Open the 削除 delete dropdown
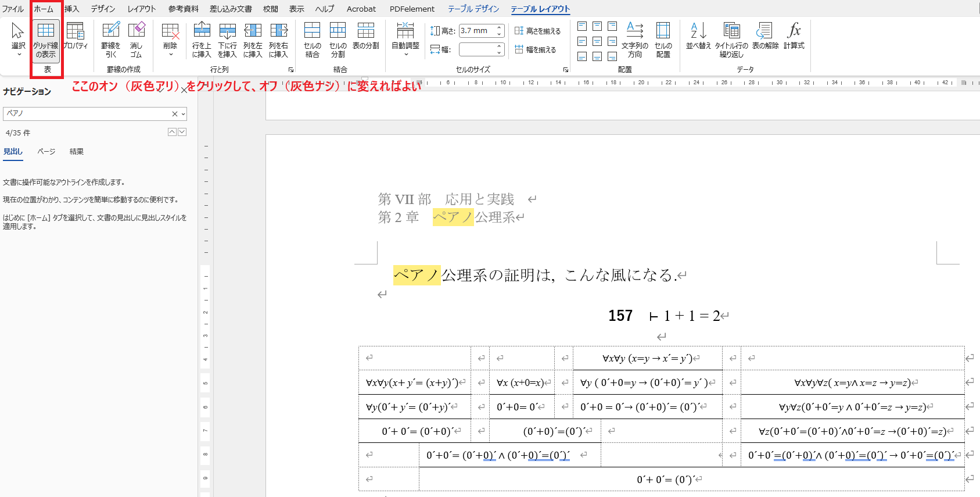The image size is (980, 497). coord(170,40)
